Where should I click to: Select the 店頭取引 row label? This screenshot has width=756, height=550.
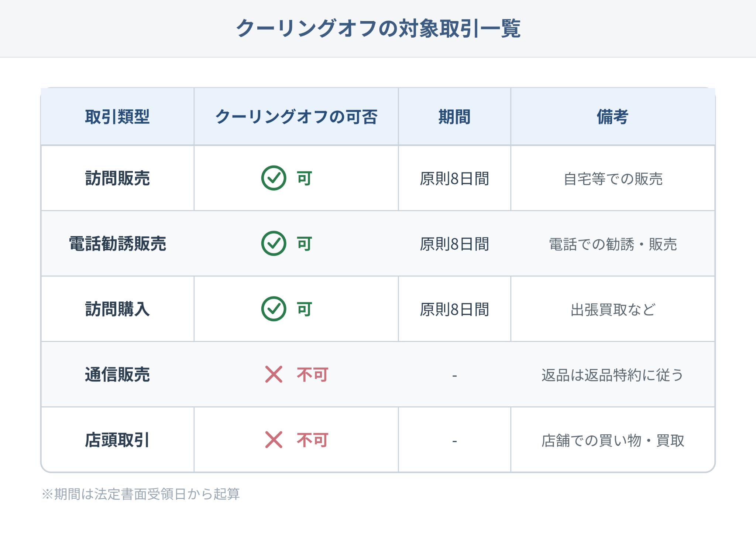117,440
